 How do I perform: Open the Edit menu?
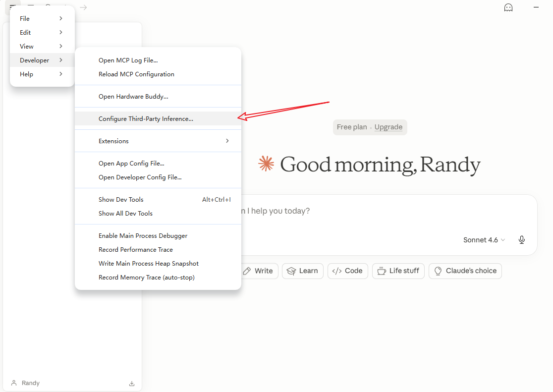[42, 33]
